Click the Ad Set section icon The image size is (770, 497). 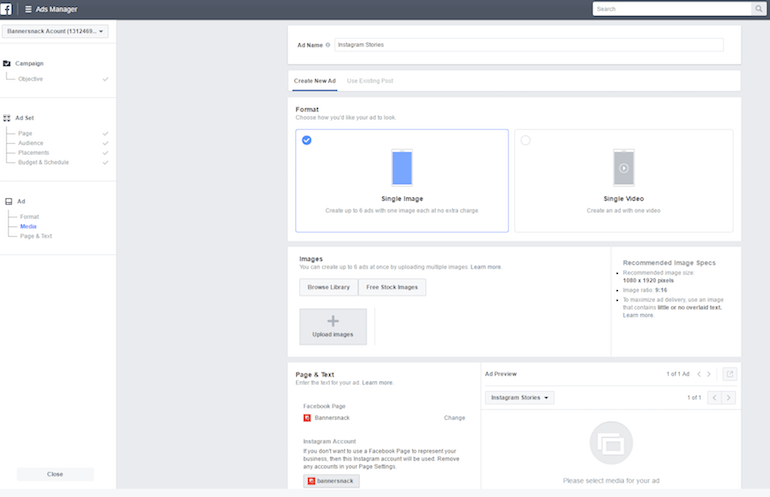pos(7,118)
